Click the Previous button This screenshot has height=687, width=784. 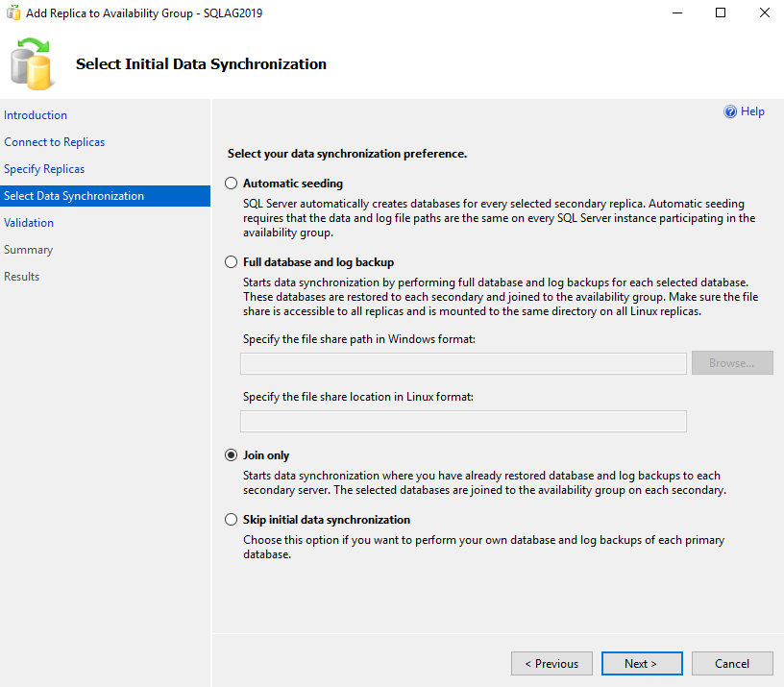pos(551,663)
